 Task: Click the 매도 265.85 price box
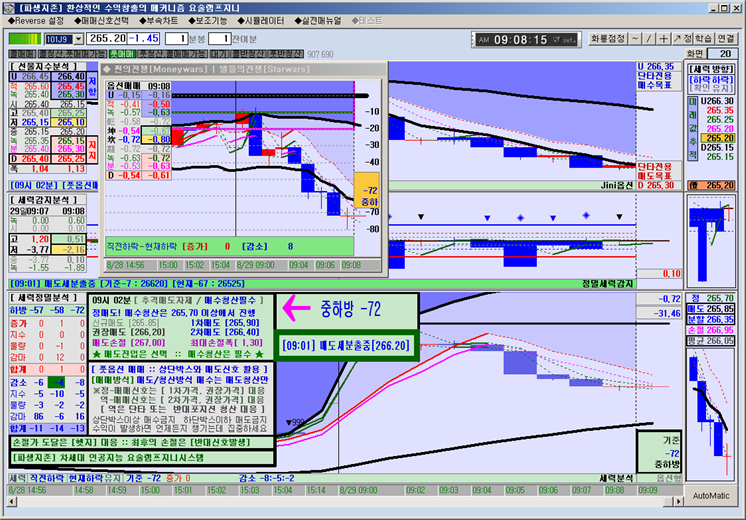711,309
